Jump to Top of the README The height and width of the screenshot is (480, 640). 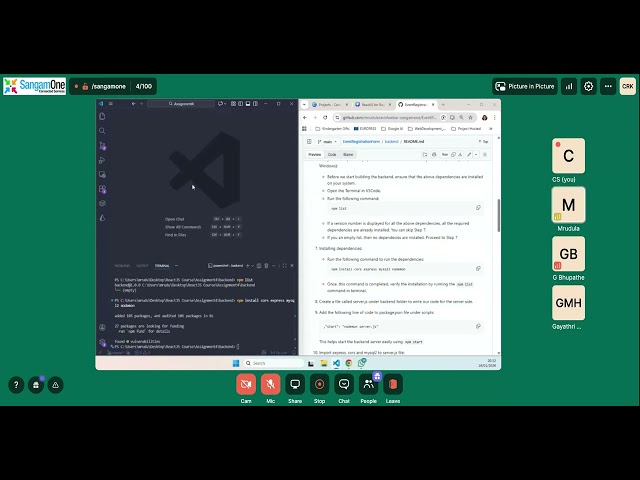pyautogui.click(x=484, y=142)
